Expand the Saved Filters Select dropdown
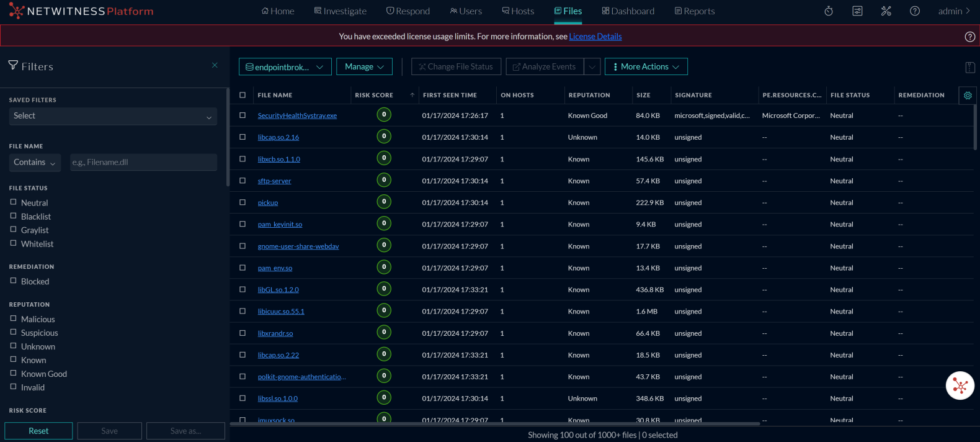The image size is (980, 442). click(x=113, y=116)
